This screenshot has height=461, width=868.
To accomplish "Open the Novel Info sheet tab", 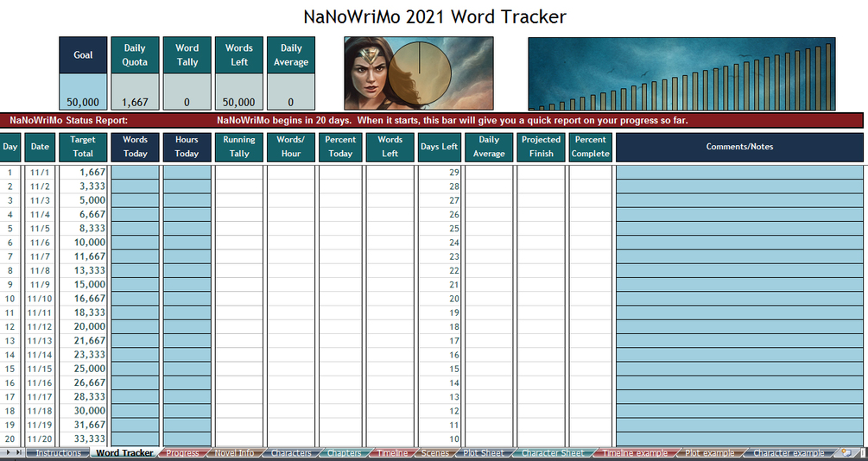I will (234, 452).
